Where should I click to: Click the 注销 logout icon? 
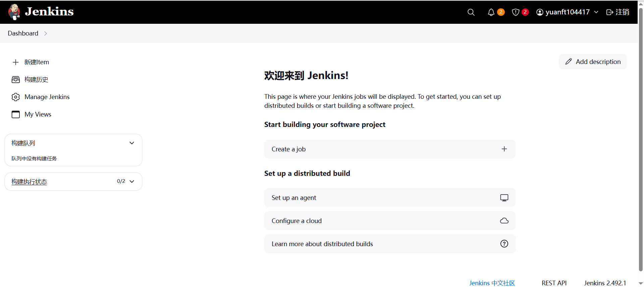tap(610, 12)
